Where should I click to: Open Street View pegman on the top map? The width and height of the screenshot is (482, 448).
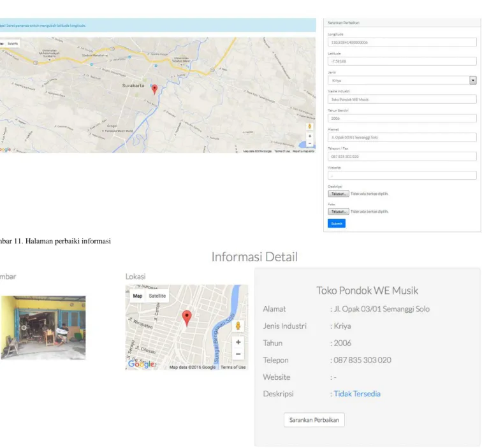click(310, 126)
